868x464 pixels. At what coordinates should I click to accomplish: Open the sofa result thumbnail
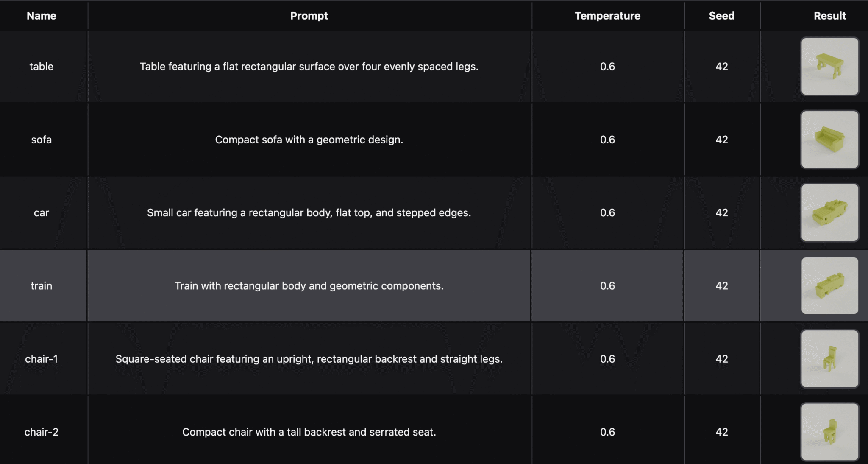click(829, 140)
